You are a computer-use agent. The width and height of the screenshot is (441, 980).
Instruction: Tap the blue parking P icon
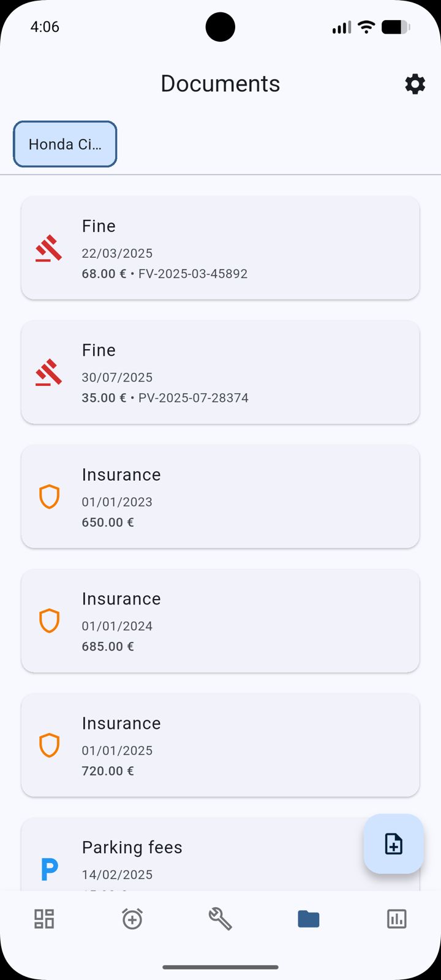point(49,869)
